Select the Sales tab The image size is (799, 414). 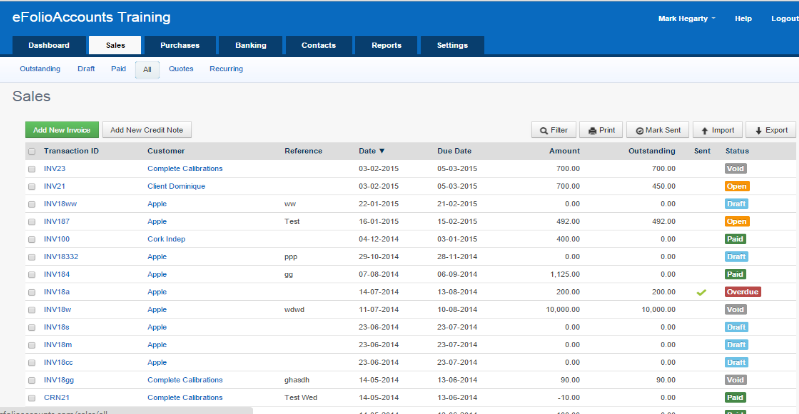[115, 45]
